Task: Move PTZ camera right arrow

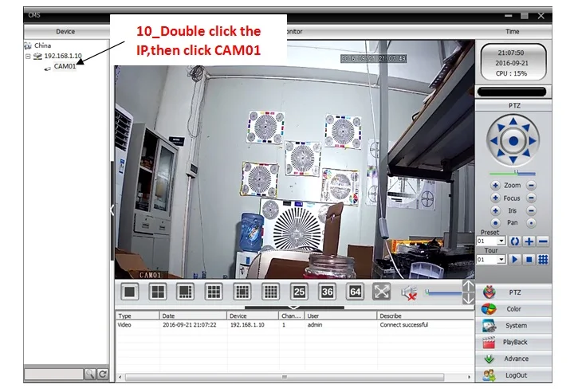Action: (533, 140)
